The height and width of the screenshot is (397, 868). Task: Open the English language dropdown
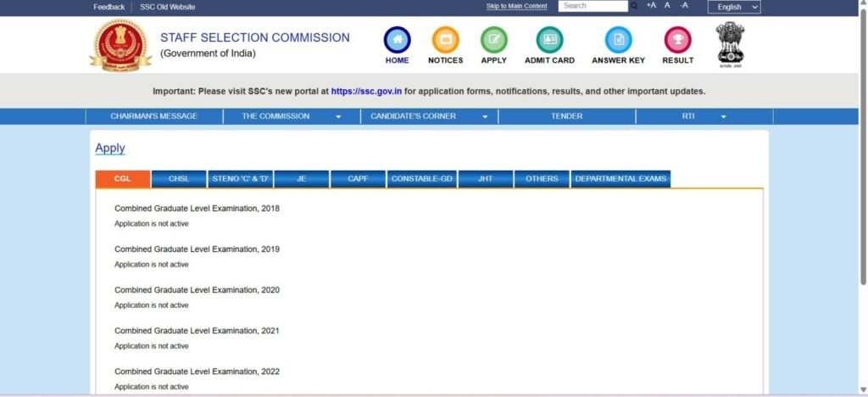[733, 7]
